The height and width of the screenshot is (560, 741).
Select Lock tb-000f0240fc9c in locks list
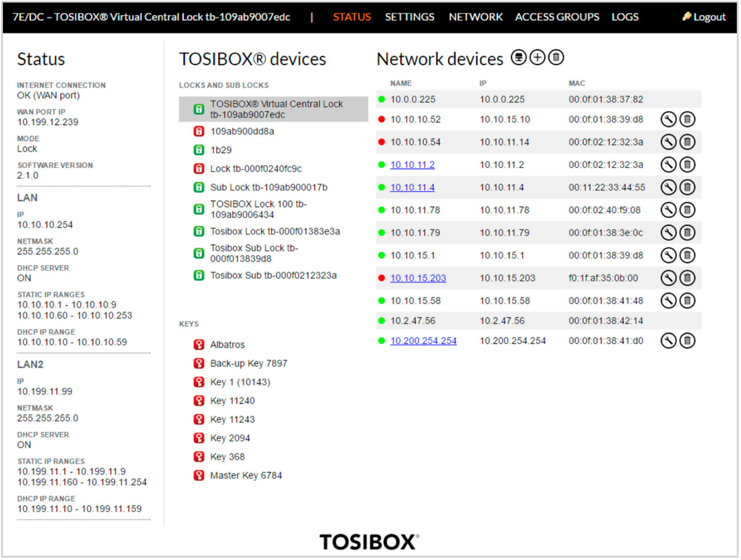(x=256, y=168)
